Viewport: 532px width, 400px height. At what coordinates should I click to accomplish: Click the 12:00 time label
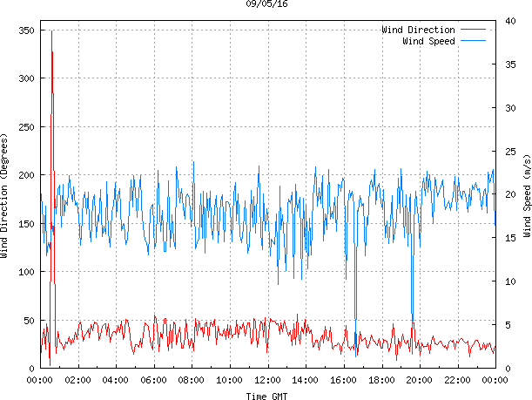[x=267, y=380]
